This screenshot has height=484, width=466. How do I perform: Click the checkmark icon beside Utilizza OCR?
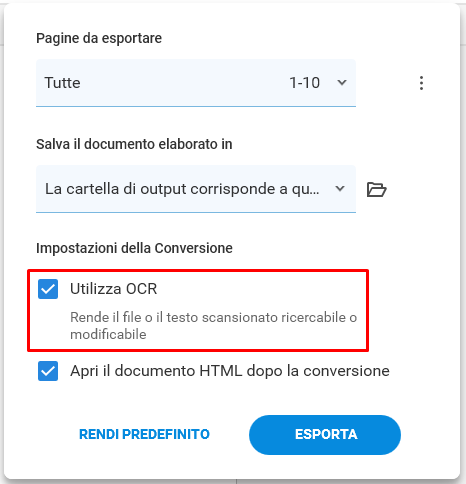click(48, 289)
